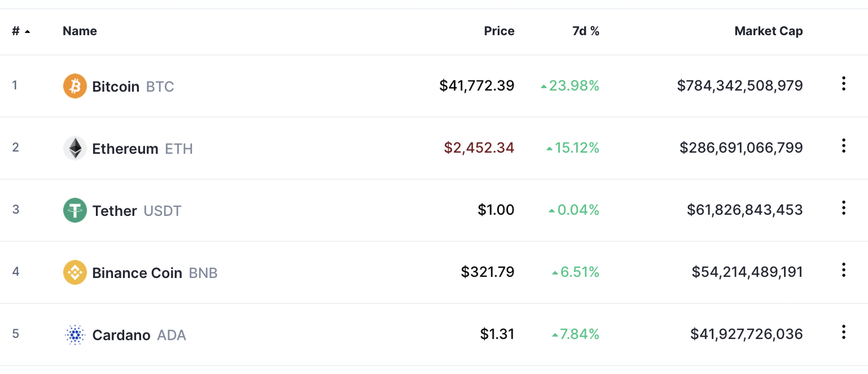
Task: Sort the table by Price
Action: [499, 30]
